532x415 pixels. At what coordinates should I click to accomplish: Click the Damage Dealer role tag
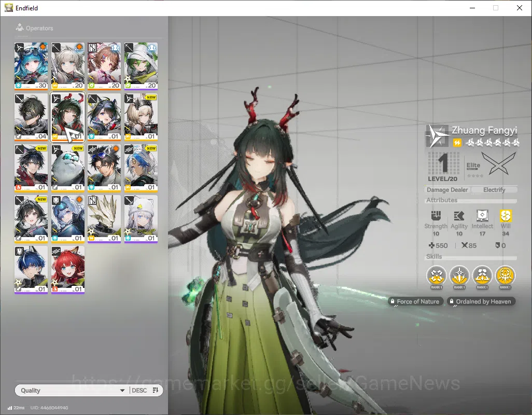coord(447,190)
